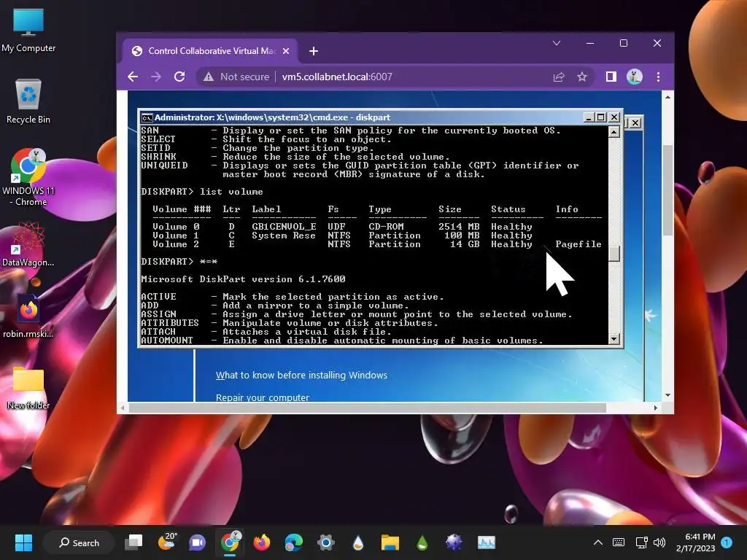747x560 pixels.
Task: Open the WINDOWS 11 - Chrome shortcut
Action: (x=28, y=177)
